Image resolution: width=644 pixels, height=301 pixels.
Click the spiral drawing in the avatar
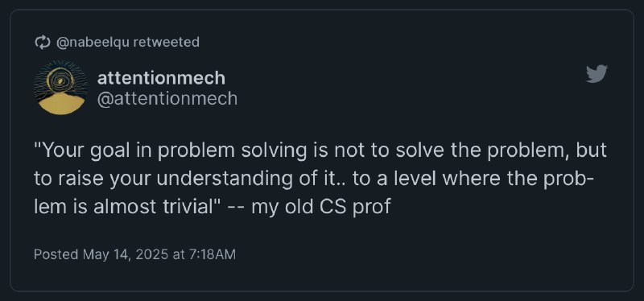[x=60, y=79]
